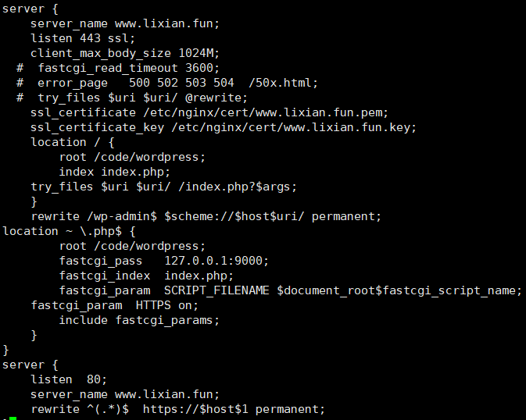Click the server_name www.lixian.fun line at top
The image size is (526, 420).
pos(125,23)
